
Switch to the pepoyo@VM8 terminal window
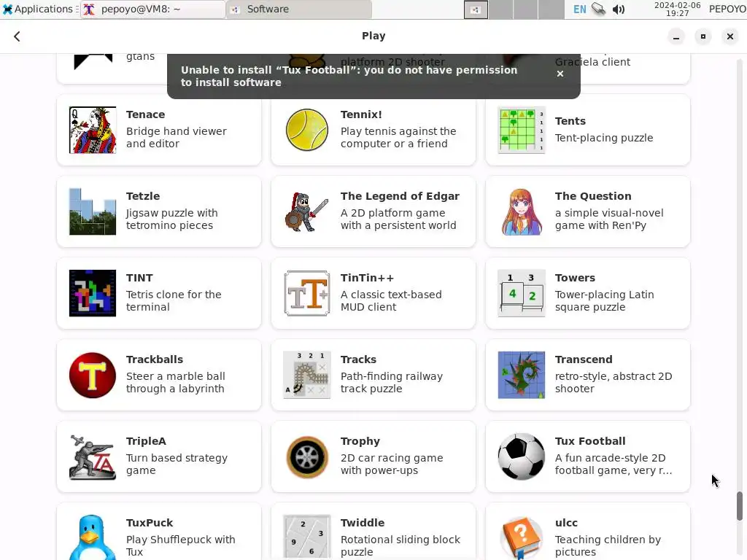coord(152,9)
